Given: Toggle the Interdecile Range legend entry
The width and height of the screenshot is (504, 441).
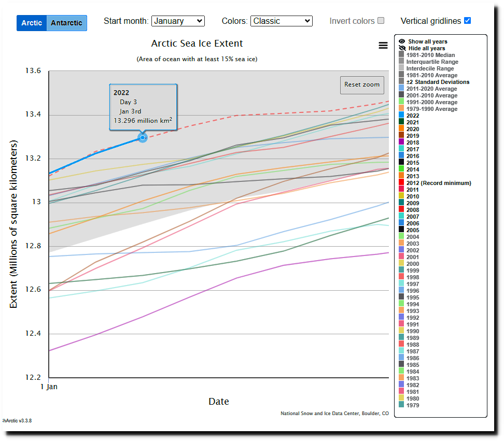Looking at the screenshot, I should pyautogui.click(x=430, y=68).
